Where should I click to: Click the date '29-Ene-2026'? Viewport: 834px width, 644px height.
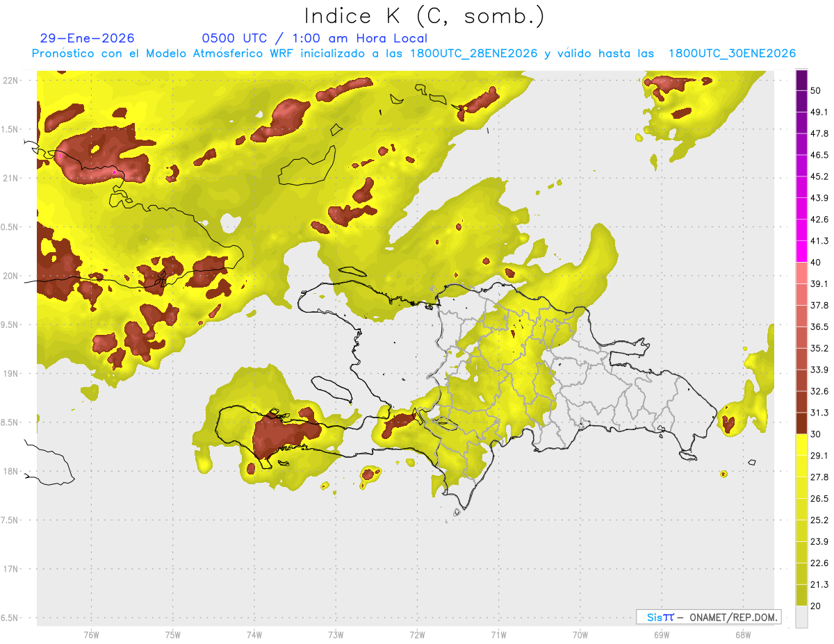point(88,38)
